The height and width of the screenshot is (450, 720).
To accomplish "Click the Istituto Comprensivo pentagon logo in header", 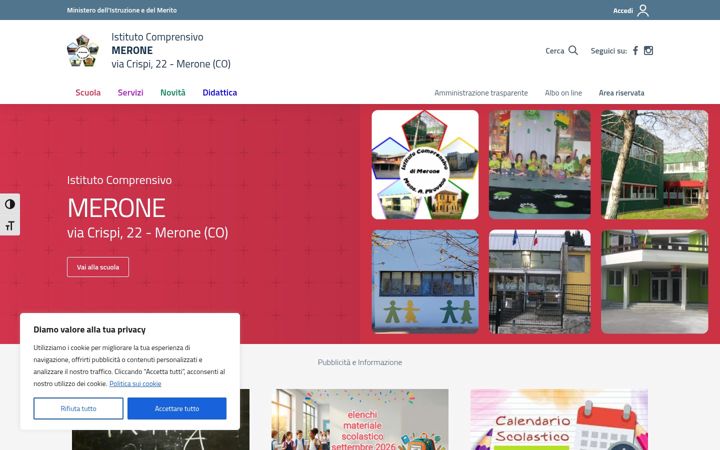I will pos(83,51).
